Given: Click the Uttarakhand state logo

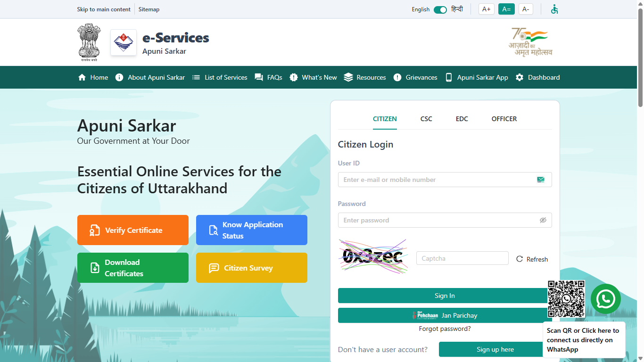Looking at the screenshot, I should click(x=124, y=42).
